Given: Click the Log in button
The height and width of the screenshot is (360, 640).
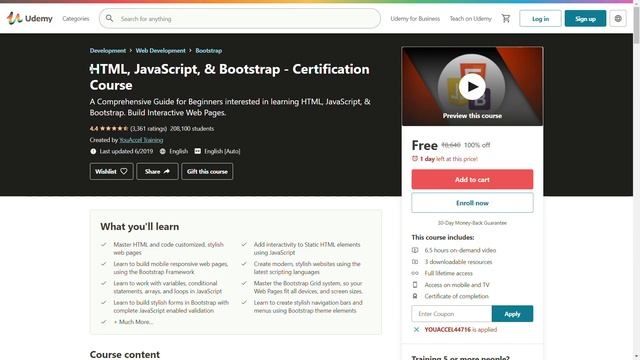Looking at the screenshot, I should pyautogui.click(x=540, y=19).
